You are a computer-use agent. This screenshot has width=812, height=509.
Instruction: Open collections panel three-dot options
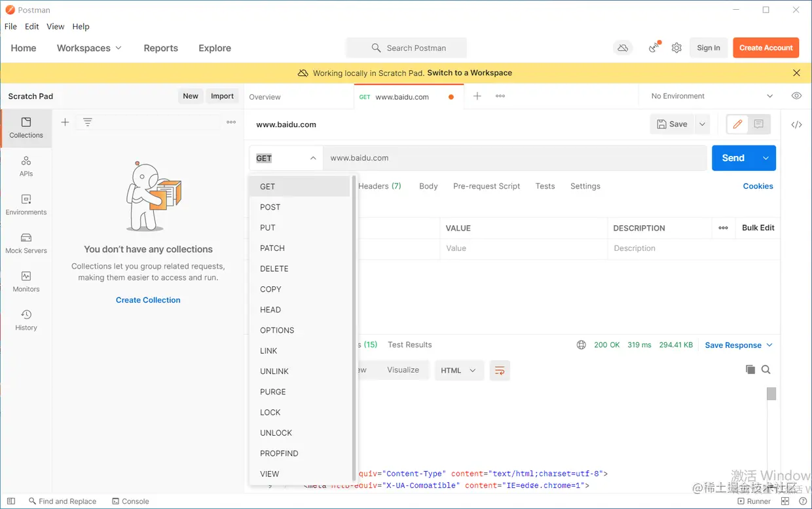click(231, 122)
